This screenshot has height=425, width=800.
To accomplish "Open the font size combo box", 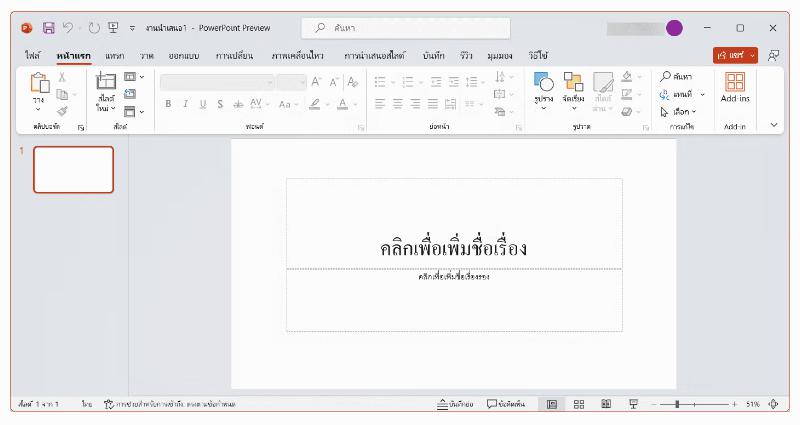I will pos(291,83).
